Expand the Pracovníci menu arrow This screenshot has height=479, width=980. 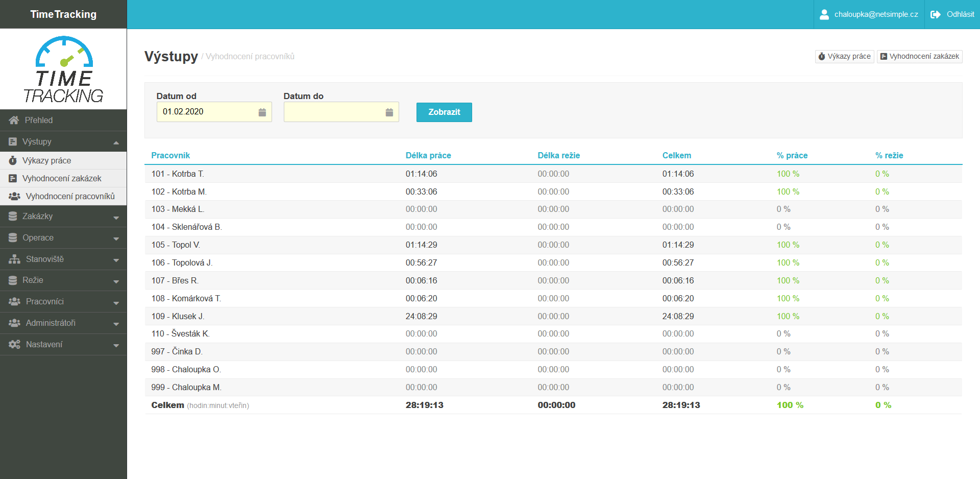(116, 303)
